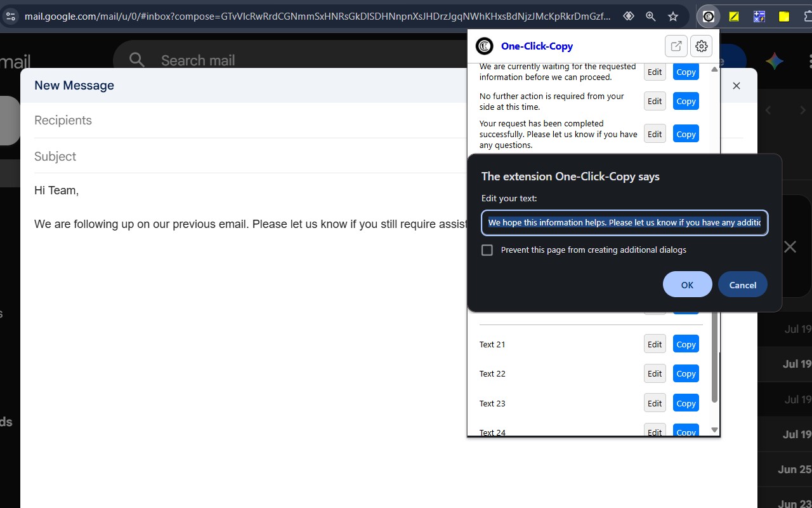Click the zoom magnifier in address bar

[651, 17]
